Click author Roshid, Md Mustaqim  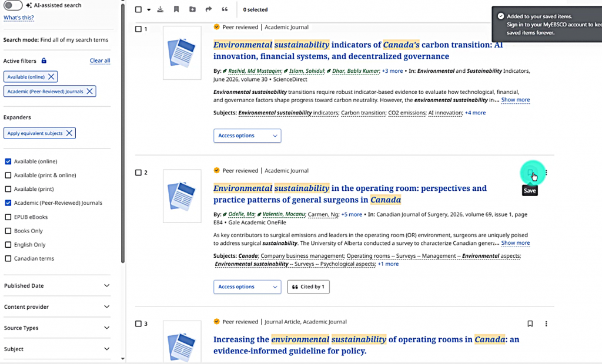click(255, 71)
